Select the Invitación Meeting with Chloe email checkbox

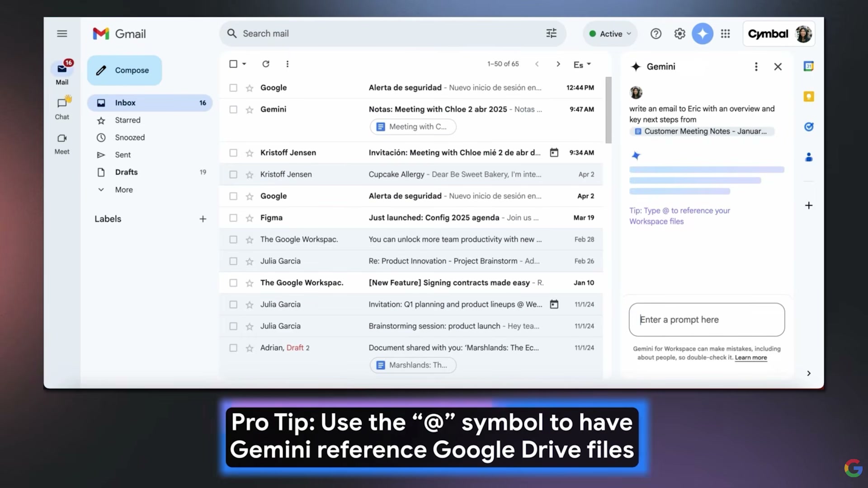[x=233, y=153]
